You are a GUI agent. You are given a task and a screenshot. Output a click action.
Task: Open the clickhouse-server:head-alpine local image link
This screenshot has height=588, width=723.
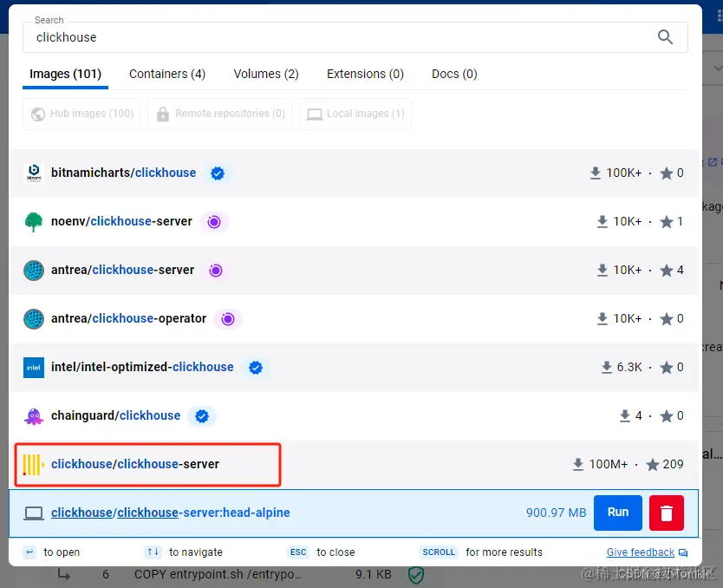pyautogui.click(x=171, y=513)
